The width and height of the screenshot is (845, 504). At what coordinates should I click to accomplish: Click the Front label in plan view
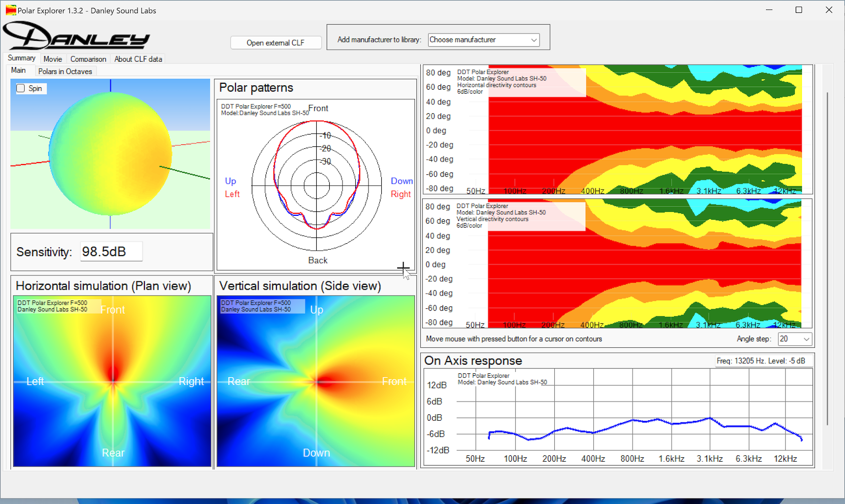pos(113,310)
